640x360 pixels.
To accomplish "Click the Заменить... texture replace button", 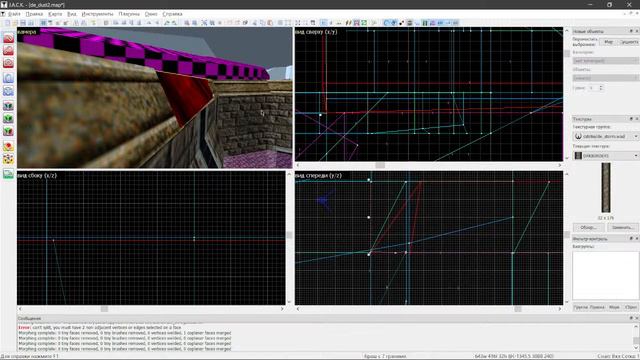I will tap(622, 227).
